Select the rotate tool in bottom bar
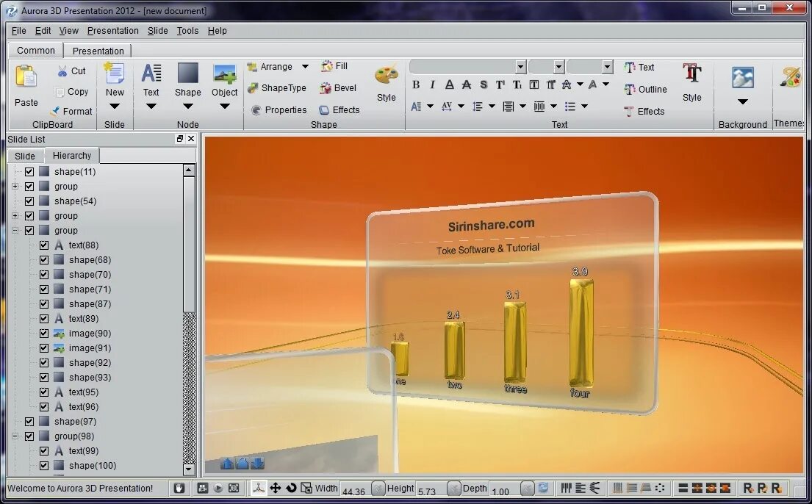 291,488
